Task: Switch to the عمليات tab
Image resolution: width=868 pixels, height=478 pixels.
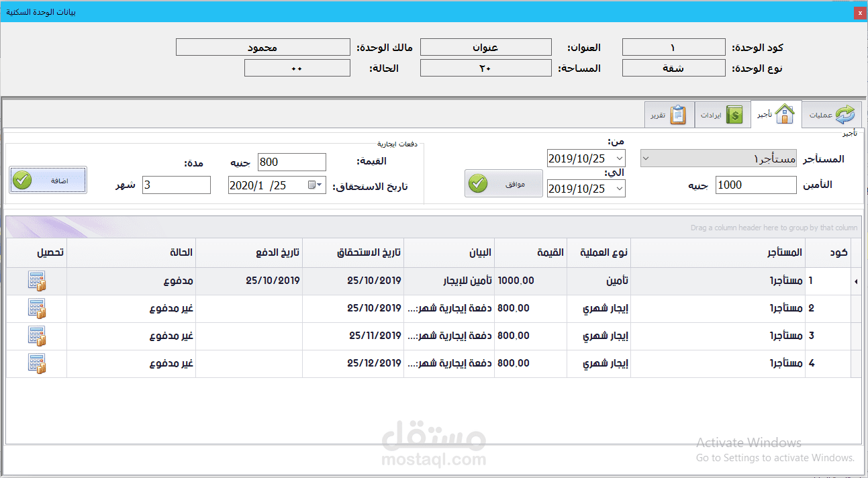Action: tap(831, 114)
